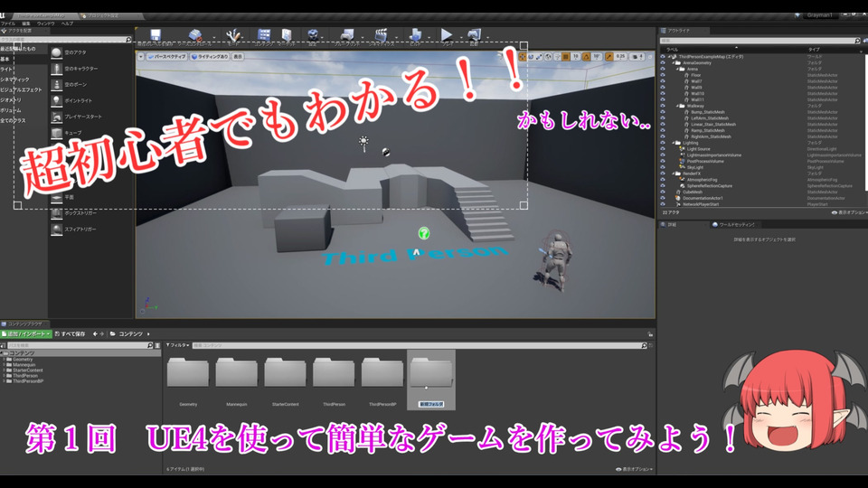Open the Lit view mode dropdown
868x488 pixels.
pyautogui.click(x=210, y=56)
